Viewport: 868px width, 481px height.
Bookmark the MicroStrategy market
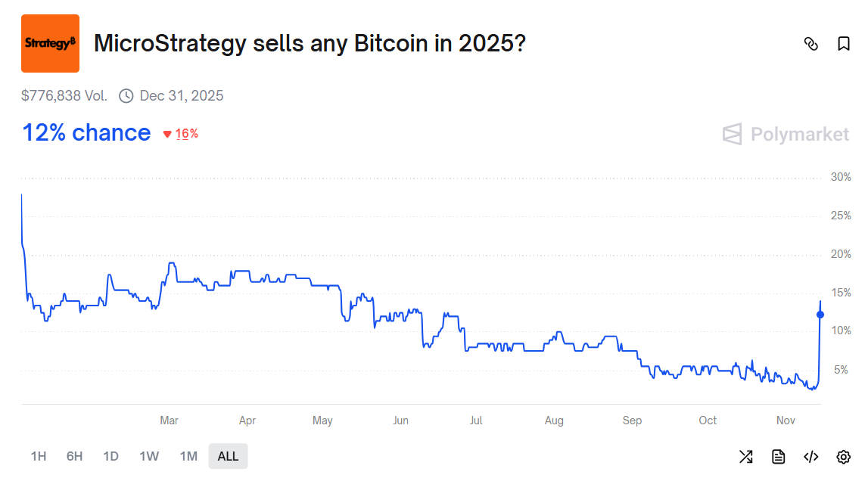[843, 45]
